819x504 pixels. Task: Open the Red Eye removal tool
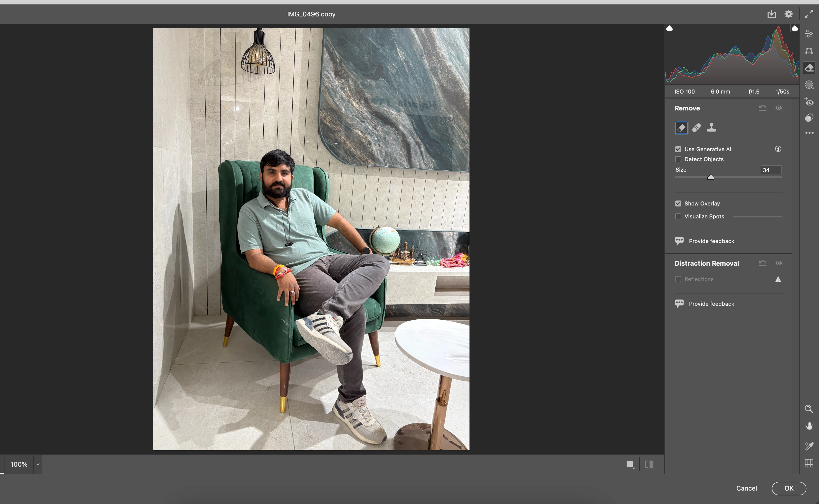(809, 102)
